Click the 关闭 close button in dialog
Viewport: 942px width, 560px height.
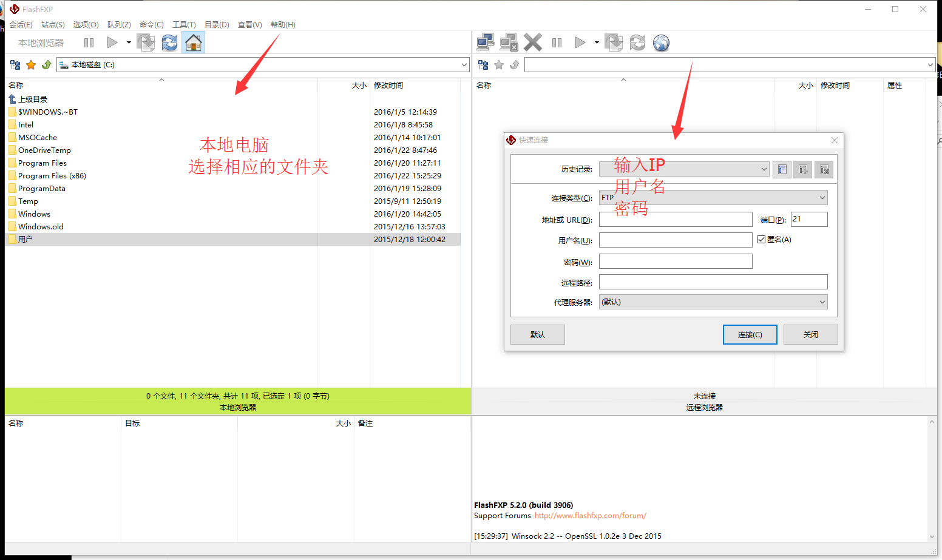811,334
